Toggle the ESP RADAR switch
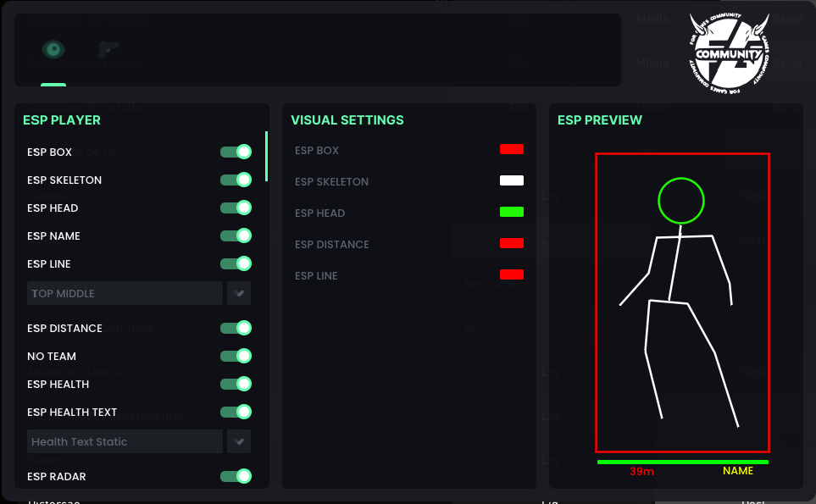The height and width of the screenshot is (504, 816). coord(236,476)
